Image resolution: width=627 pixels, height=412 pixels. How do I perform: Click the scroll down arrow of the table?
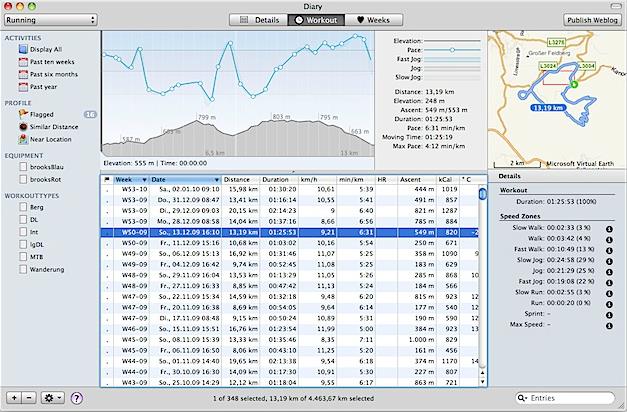point(483,382)
